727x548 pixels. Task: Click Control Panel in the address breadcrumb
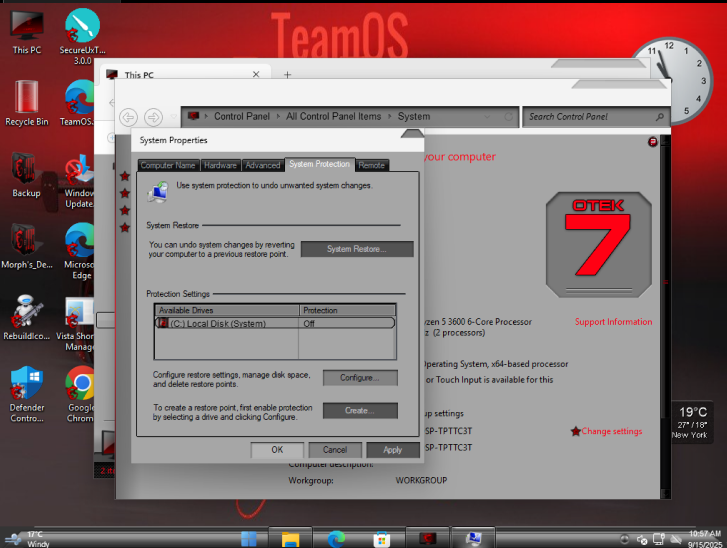coord(242,116)
